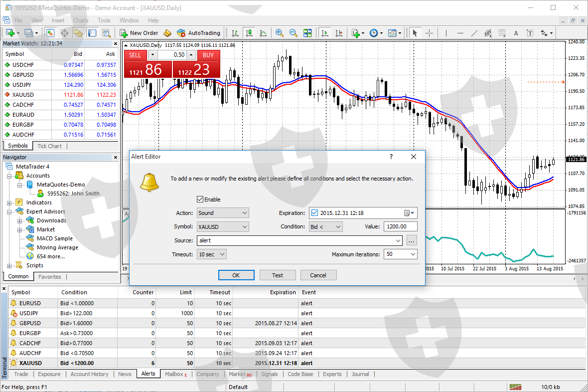The height and width of the screenshot is (392, 588).
Task: Click the Zoom In magnifier icon
Action: pyautogui.click(x=280, y=33)
